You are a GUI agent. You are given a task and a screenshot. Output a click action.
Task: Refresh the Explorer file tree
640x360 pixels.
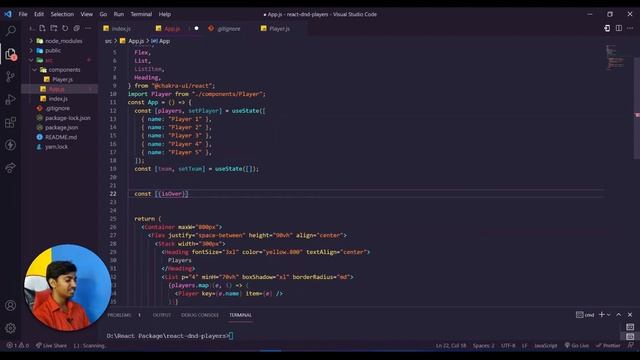65,28
